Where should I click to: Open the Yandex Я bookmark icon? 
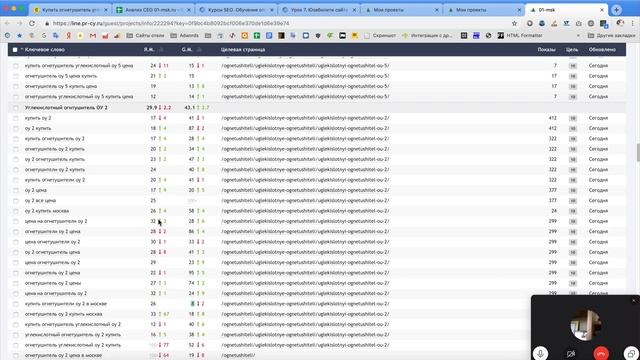[x=68, y=36]
